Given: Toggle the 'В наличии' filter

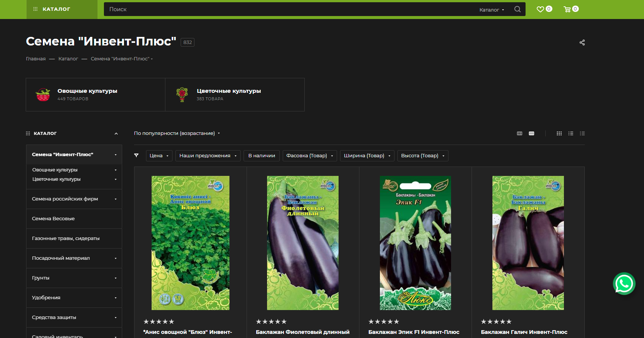Looking at the screenshot, I should point(261,156).
